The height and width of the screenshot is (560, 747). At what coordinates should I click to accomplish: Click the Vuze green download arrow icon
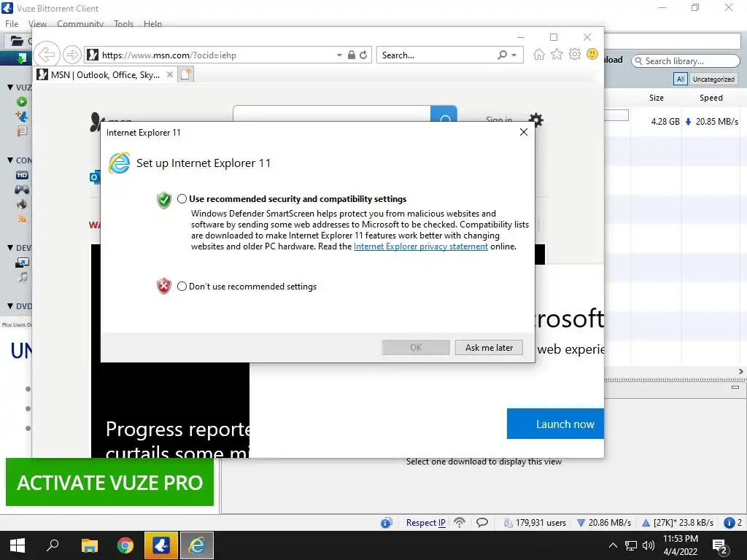click(21, 58)
